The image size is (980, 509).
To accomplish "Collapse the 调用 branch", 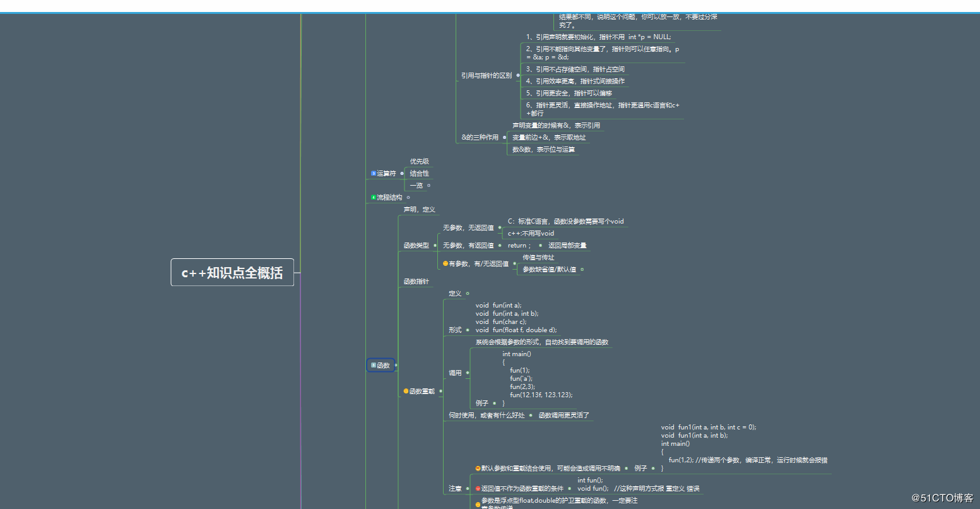I will coord(468,373).
